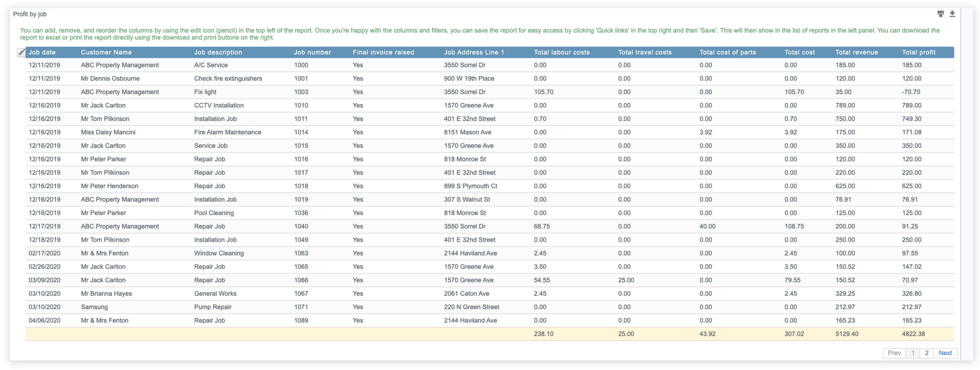This screenshot has width=980, height=370.
Task: Click the 25.00 travel cost for job 1066
Action: [626, 280]
